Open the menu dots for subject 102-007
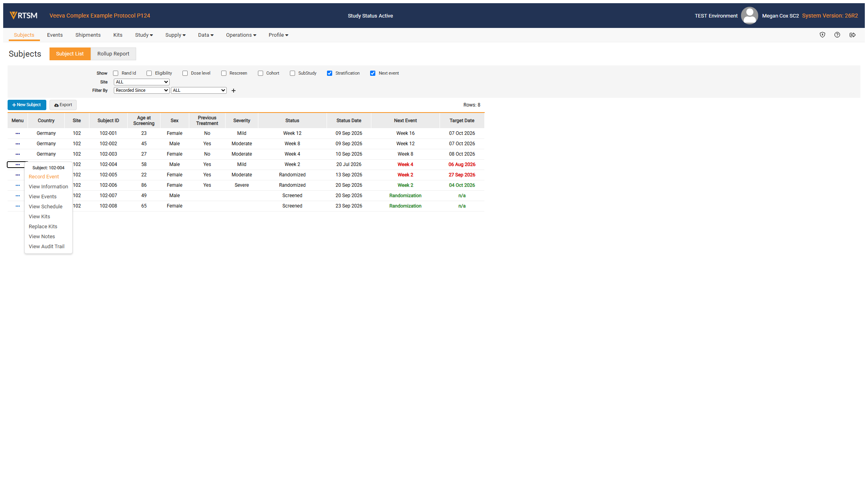The width and height of the screenshot is (868, 504). [x=18, y=196]
